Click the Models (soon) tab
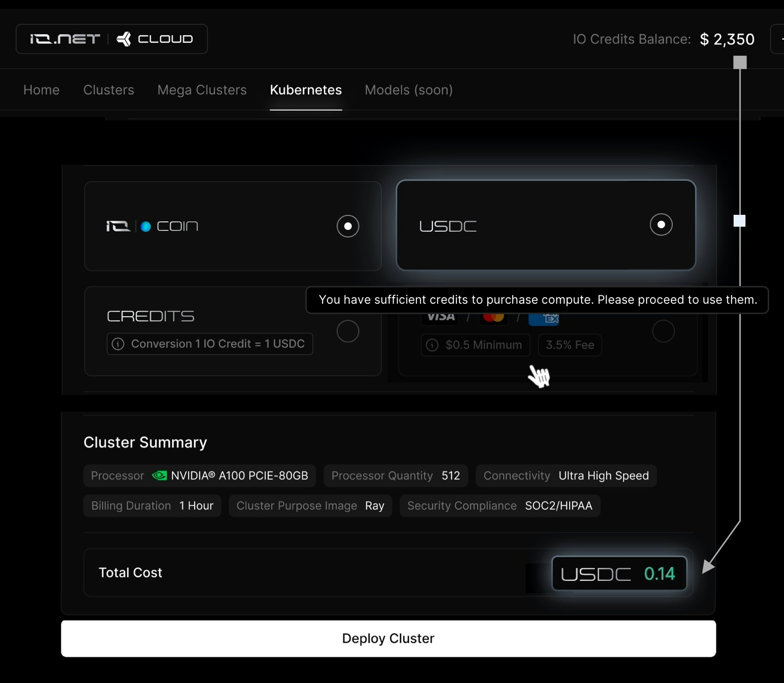The width and height of the screenshot is (784, 683). (x=409, y=90)
